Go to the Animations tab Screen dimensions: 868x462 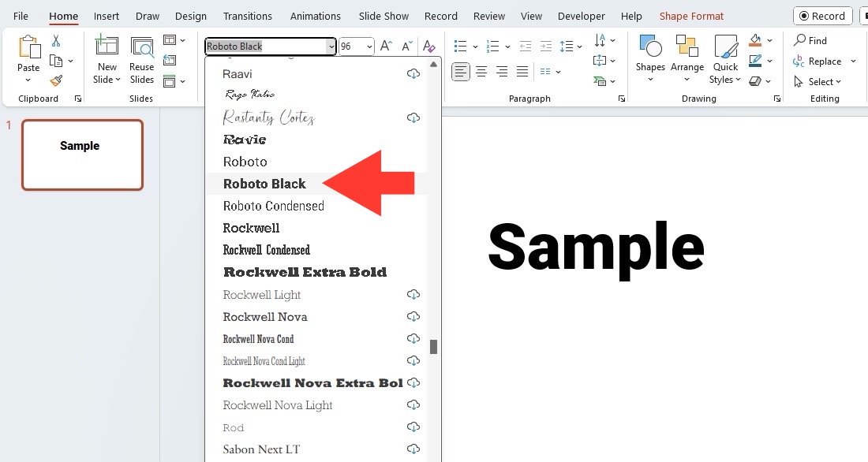[x=316, y=16]
